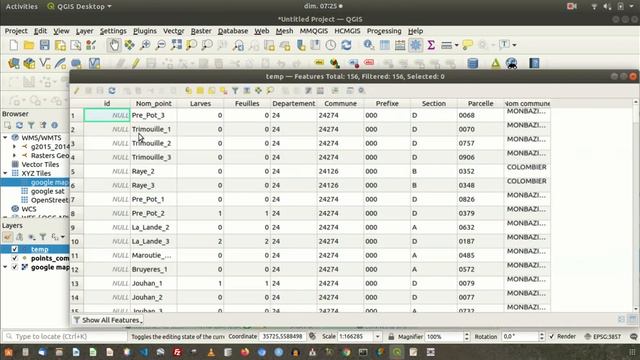Open the attribute table icon in main toolbar
This screenshot has width=640, height=360.
(x=384, y=45)
